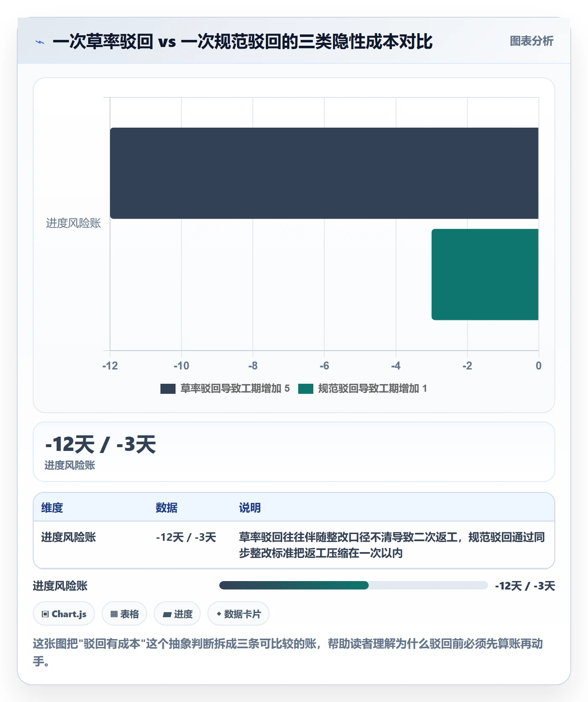The width and height of the screenshot is (588, 702).
Task: Select the Chart.js tag chip
Action: [x=64, y=614]
